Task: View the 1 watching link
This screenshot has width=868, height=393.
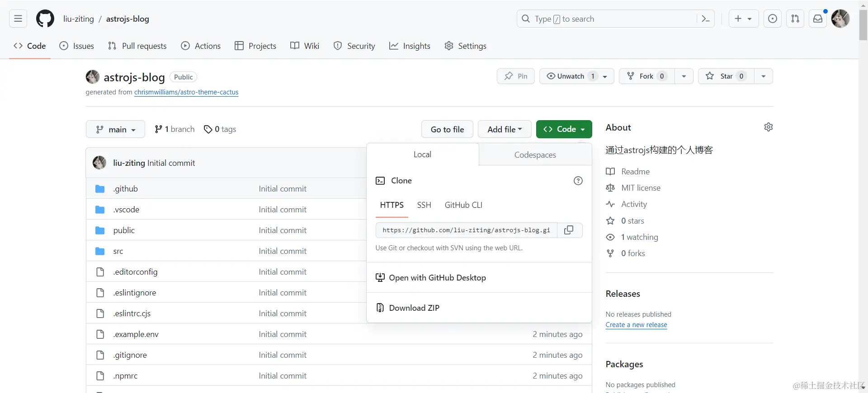Action: (x=632, y=237)
